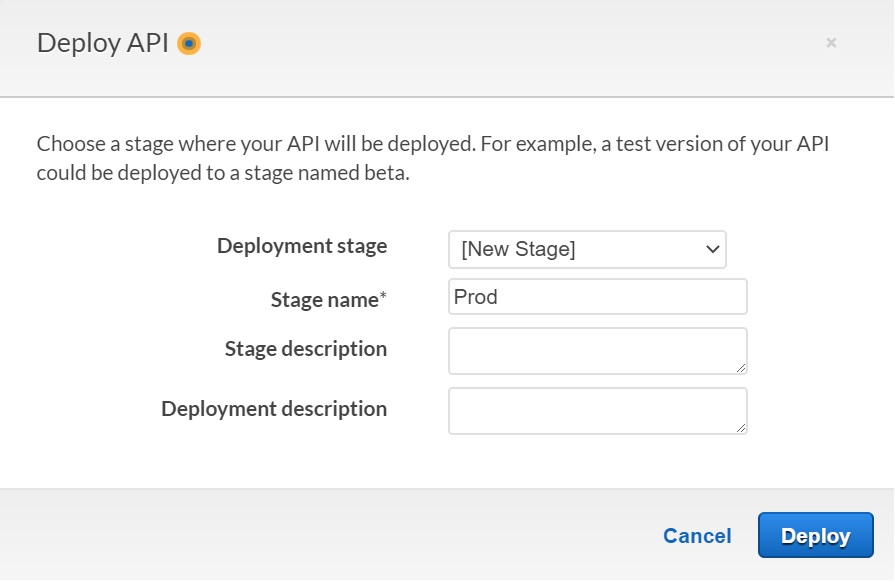Image resolution: width=895 pixels, height=582 pixels.
Task: Click the chevron arrow of the Deployment stage select
Action: point(713,250)
